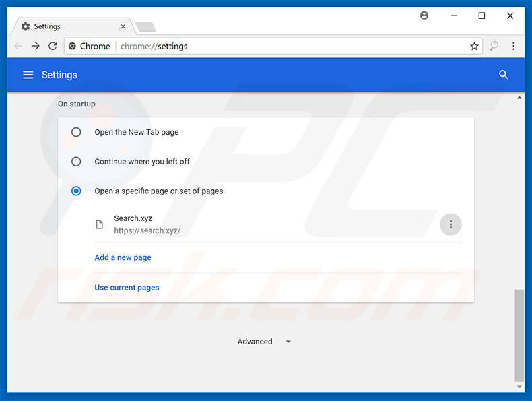Image resolution: width=532 pixels, height=401 pixels.
Task: Go back with the left arrow button
Action: pyautogui.click(x=18, y=47)
